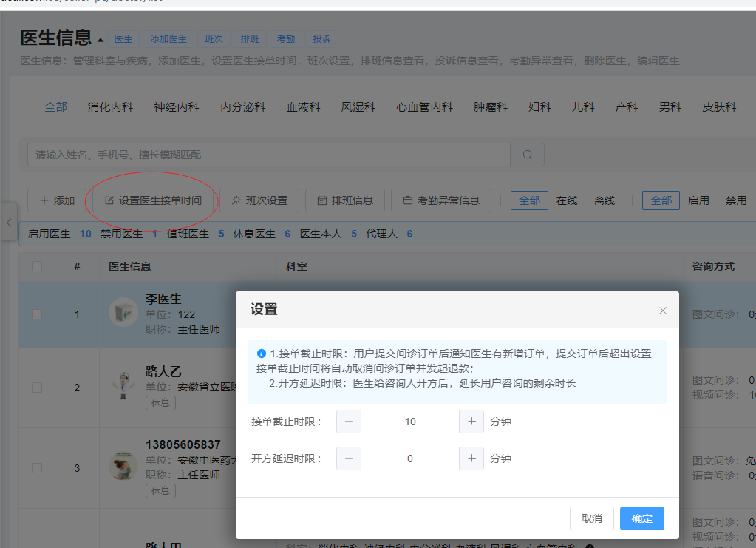Open 考勤异常信息 button
This screenshot has width=756, height=548.
tap(441, 200)
